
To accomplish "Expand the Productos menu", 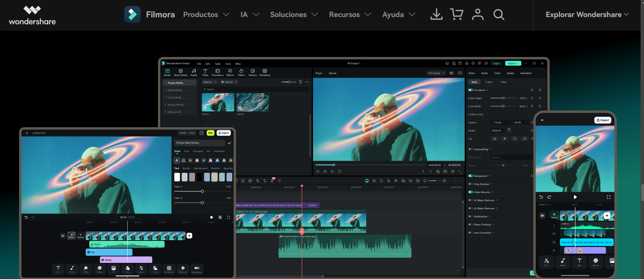I will pos(206,15).
